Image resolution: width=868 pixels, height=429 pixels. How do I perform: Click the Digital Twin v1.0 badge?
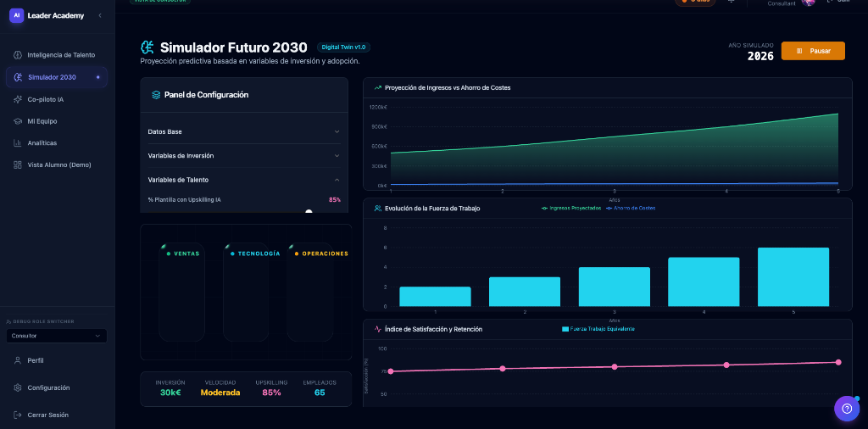[x=343, y=47]
